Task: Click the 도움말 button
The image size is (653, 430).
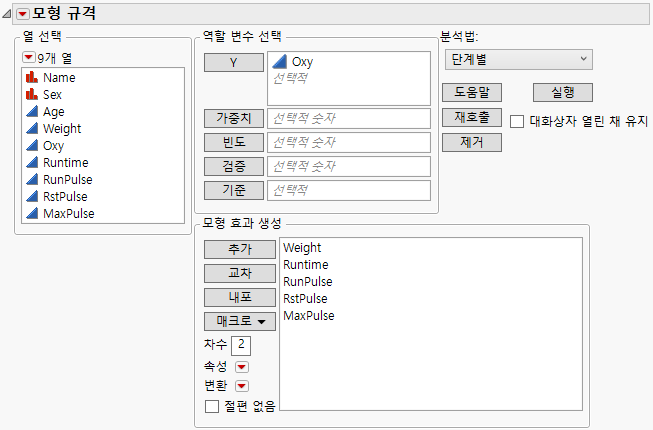Action: click(472, 92)
